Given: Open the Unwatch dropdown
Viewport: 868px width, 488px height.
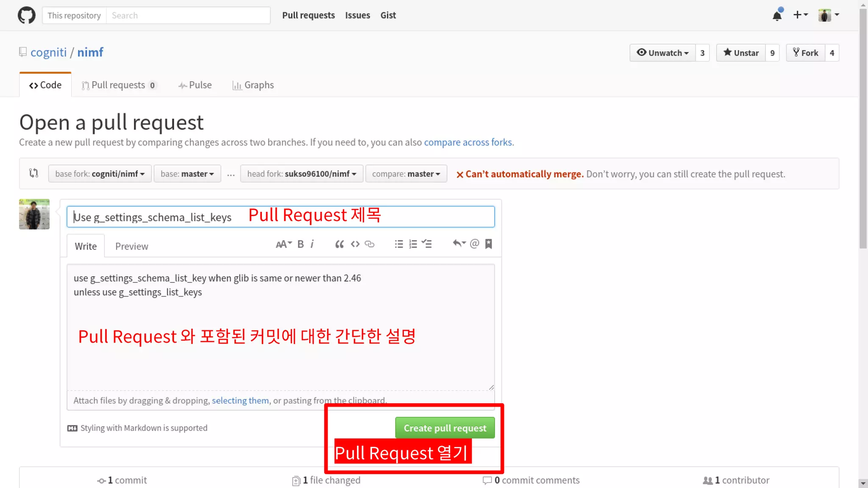Looking at the screenshot, I should (x=662, y=53).
